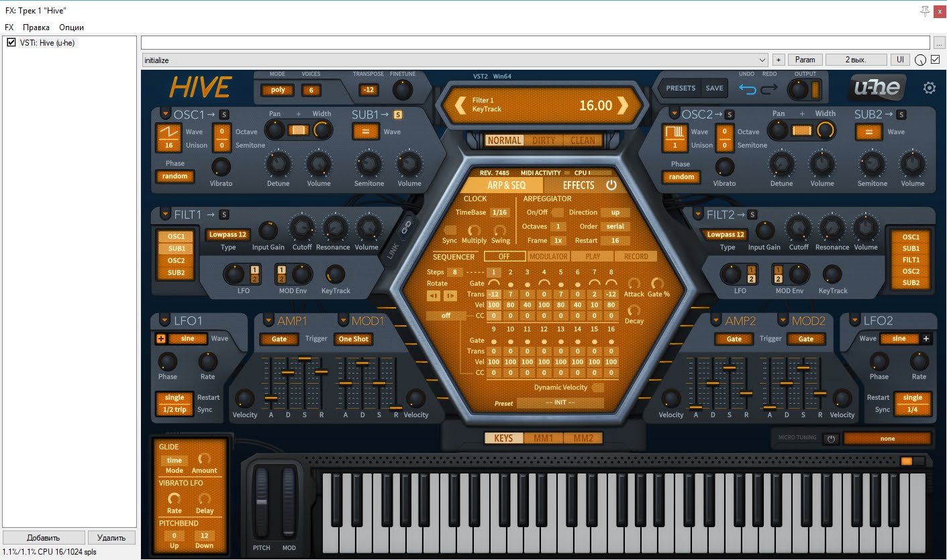The width and height of the screenshot is (947, 560).
Task: Go to next preset with right arrow
Action: pyautogui.click(x=623, y=105)
